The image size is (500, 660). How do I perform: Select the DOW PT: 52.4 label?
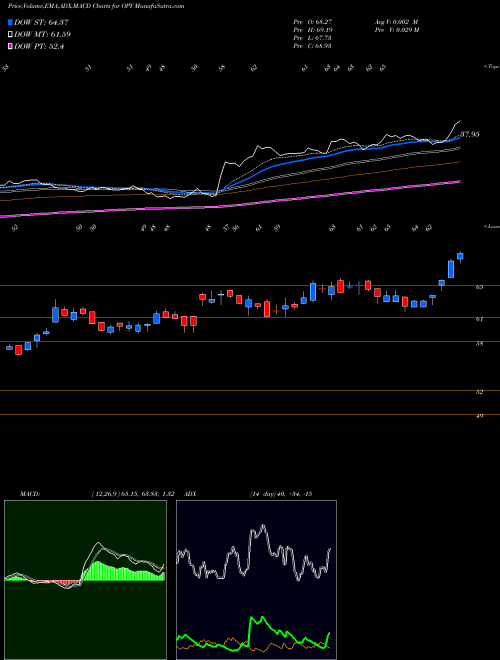click(x=39, y=46)
